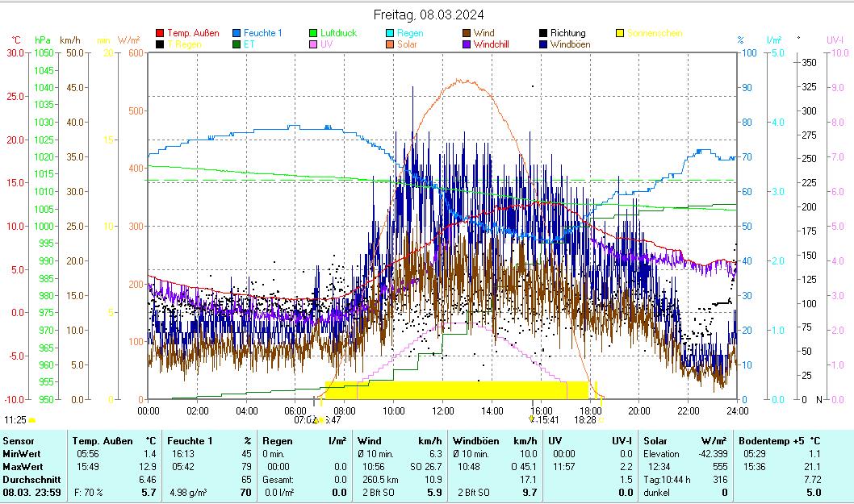
Task: Click the 18:28 sunset marker below chart
Action: pyautogui.click(x=585, y=420)
